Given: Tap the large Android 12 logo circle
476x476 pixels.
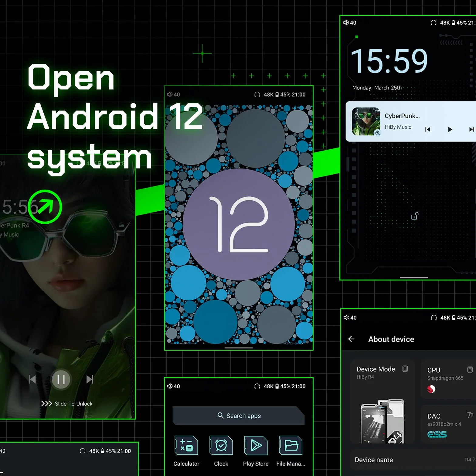Looking at the screenshot, I should (239, 224).
